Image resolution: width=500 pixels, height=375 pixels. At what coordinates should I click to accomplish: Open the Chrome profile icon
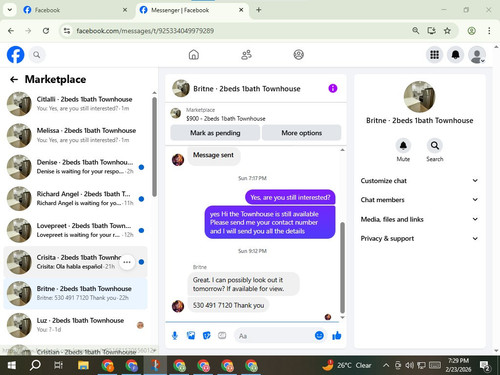pos(471,31)
